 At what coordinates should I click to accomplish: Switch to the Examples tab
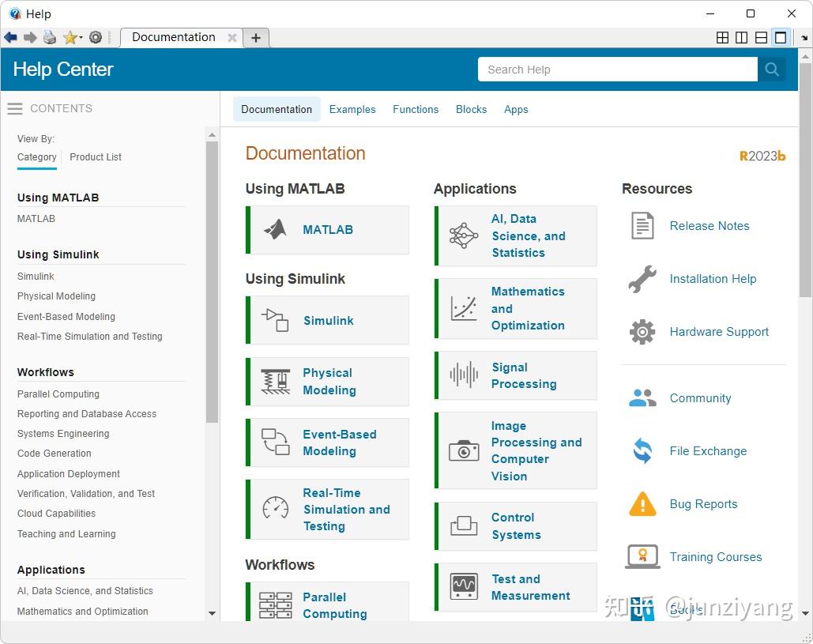352,109
